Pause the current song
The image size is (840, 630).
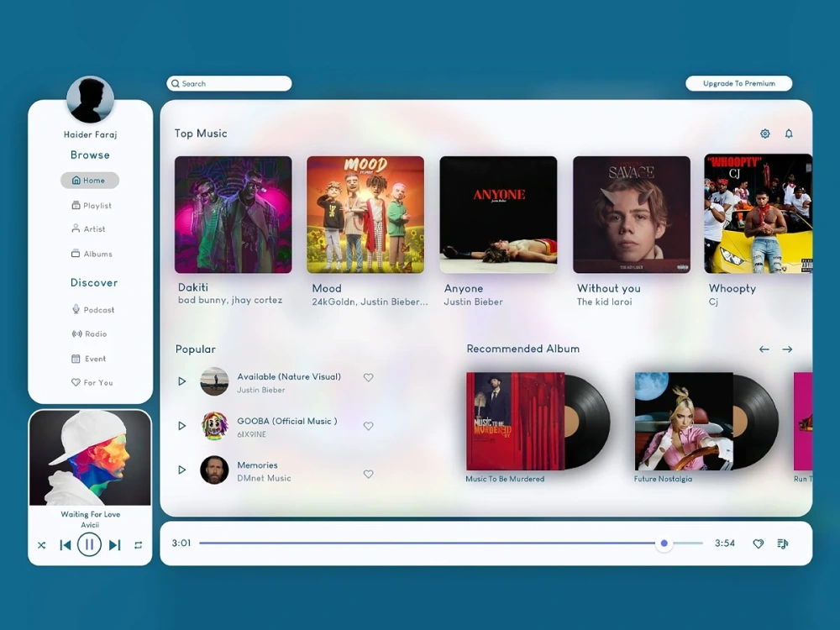coord(90,545)
